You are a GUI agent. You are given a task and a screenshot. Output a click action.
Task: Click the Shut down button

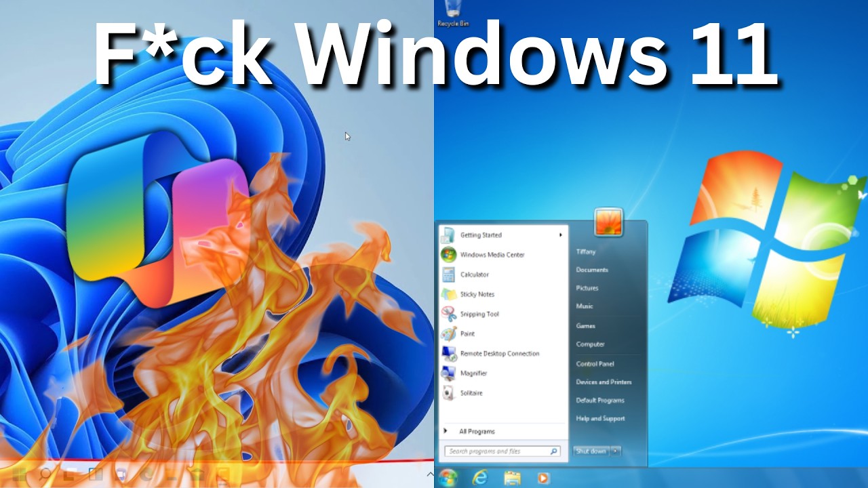[x=591, y=451]
